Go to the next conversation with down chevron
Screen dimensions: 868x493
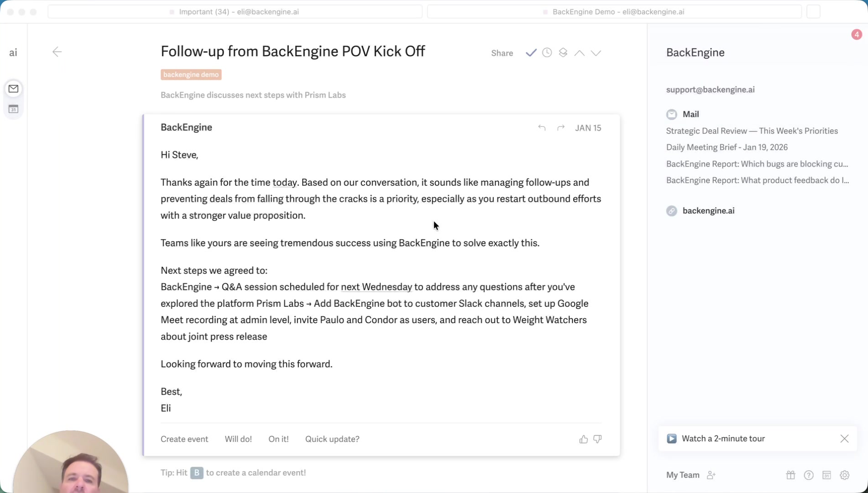596,53
